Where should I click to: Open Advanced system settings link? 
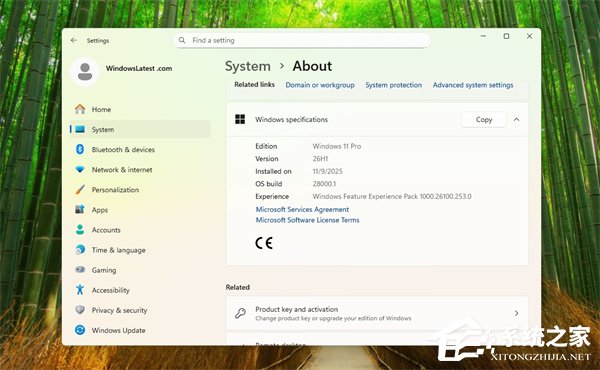[x=473, y=85]
